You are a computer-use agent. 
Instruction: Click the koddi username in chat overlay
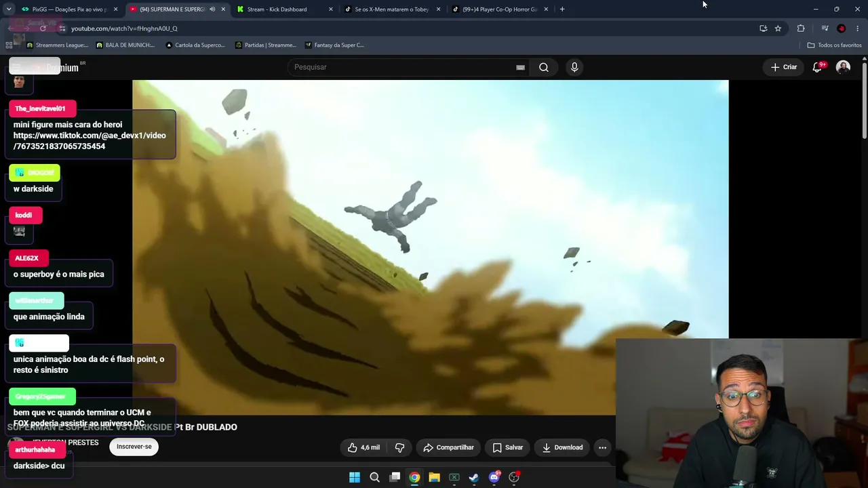pos(24,216)
